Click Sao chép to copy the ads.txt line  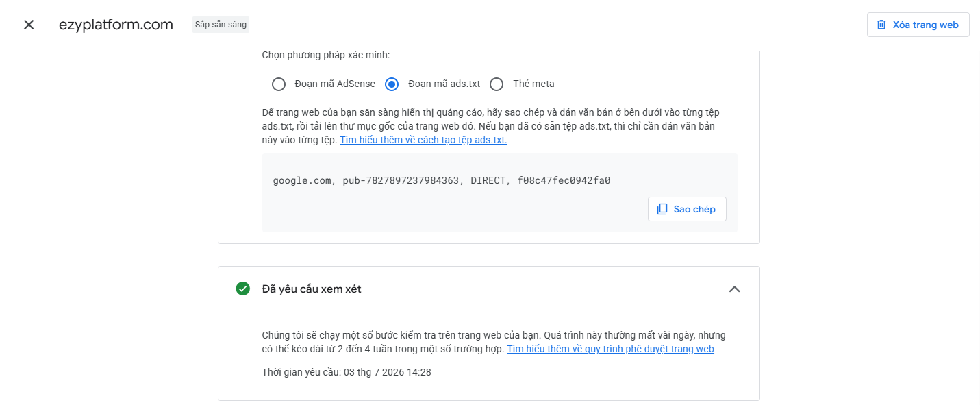point(687,209)
